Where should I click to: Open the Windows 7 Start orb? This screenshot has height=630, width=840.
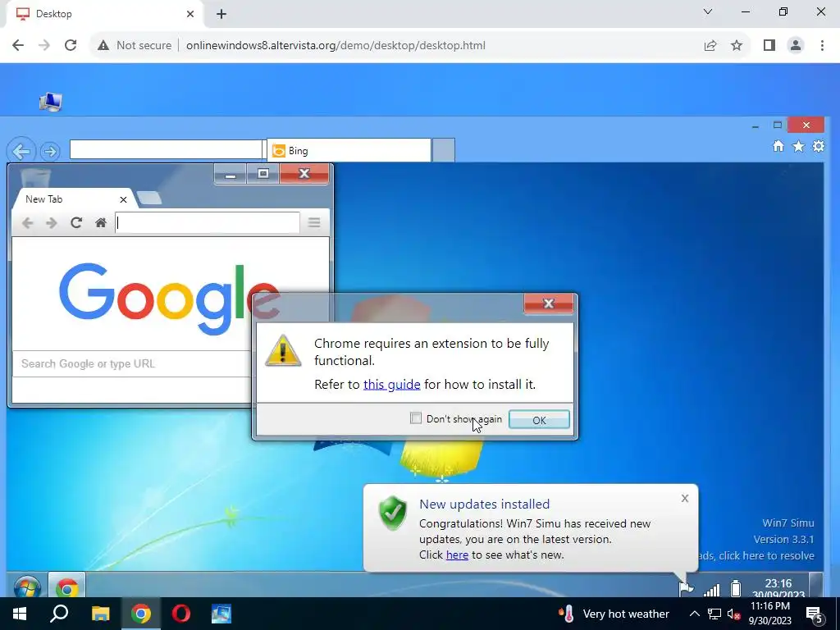pos(27,586)
